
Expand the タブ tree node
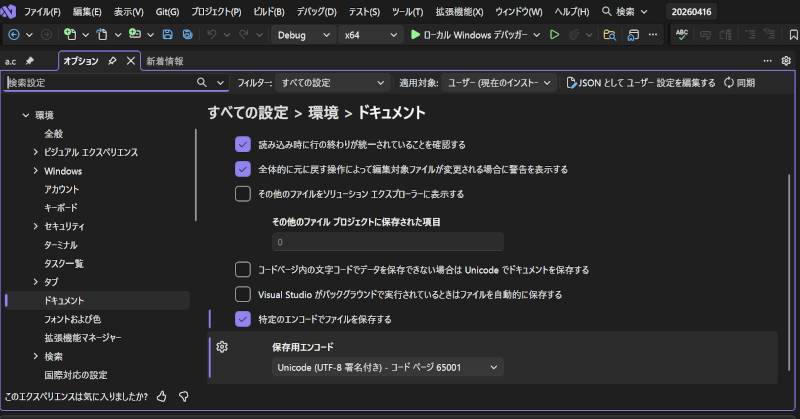point(35,282)
